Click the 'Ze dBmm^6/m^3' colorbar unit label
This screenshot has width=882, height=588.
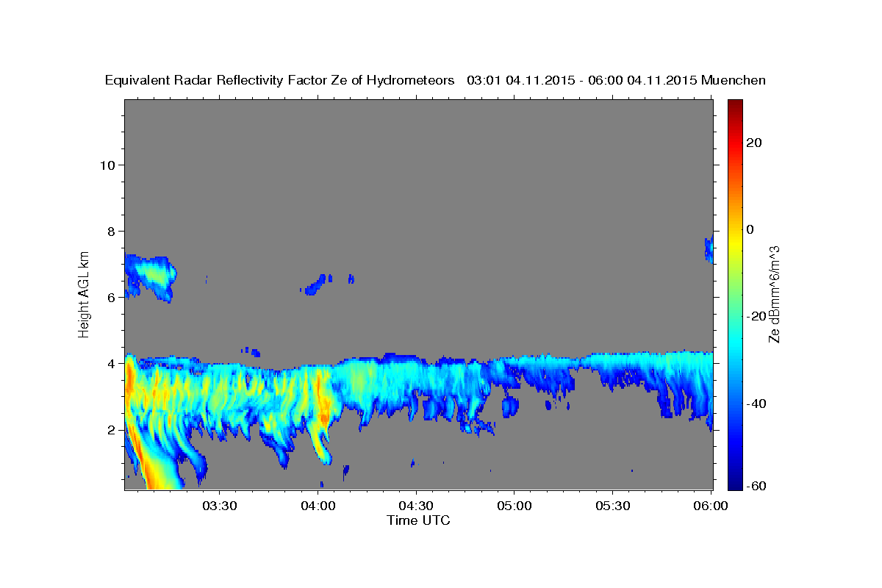coord(774,294)
